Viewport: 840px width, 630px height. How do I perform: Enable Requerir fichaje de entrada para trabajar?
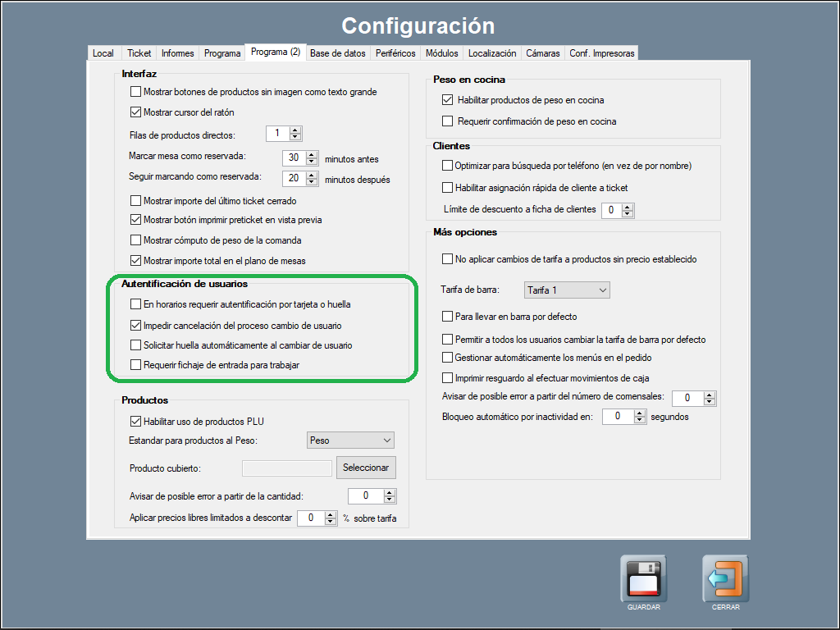tap(136, 365)
